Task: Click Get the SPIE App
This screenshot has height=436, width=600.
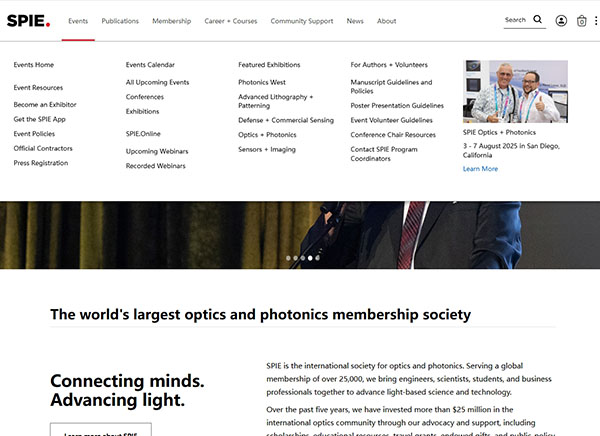Action: 39,119
